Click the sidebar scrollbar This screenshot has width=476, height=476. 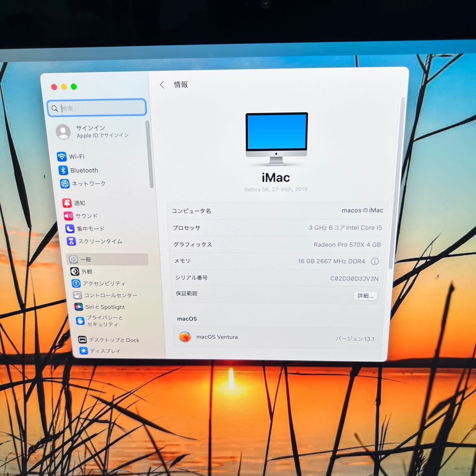coord(150,155)
